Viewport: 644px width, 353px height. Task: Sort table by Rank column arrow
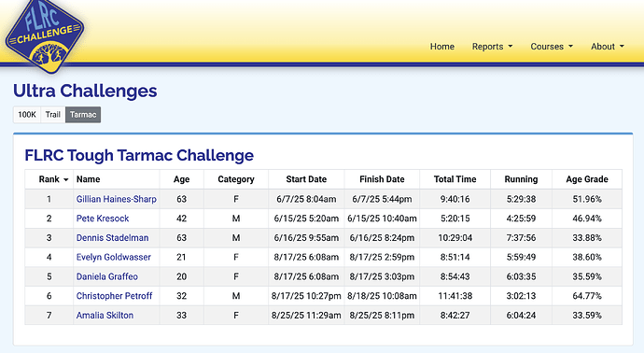click(66, 179)
